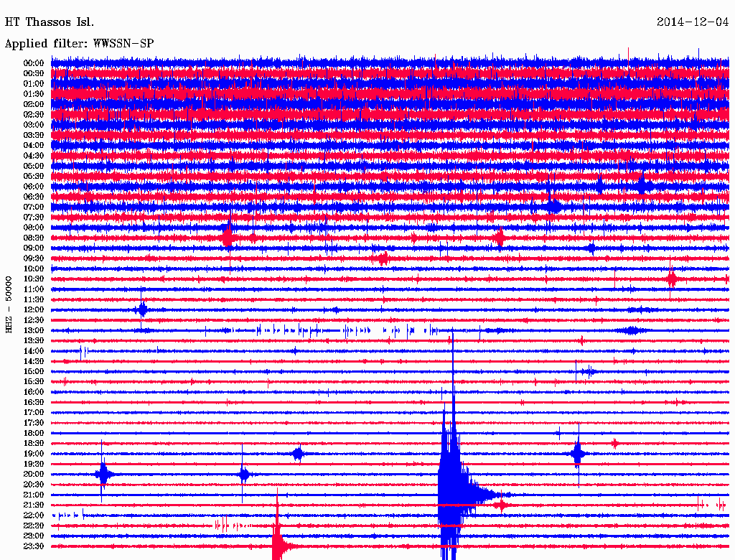
Task: Click the 23:00 time label
Action: tap(34, 536)
